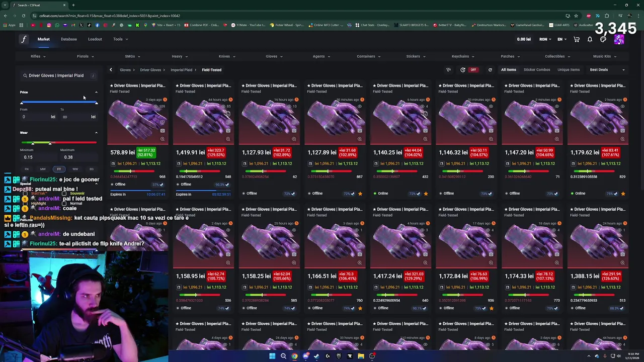
Task: Go to the Market tab
Action: (x=43, y=39)
